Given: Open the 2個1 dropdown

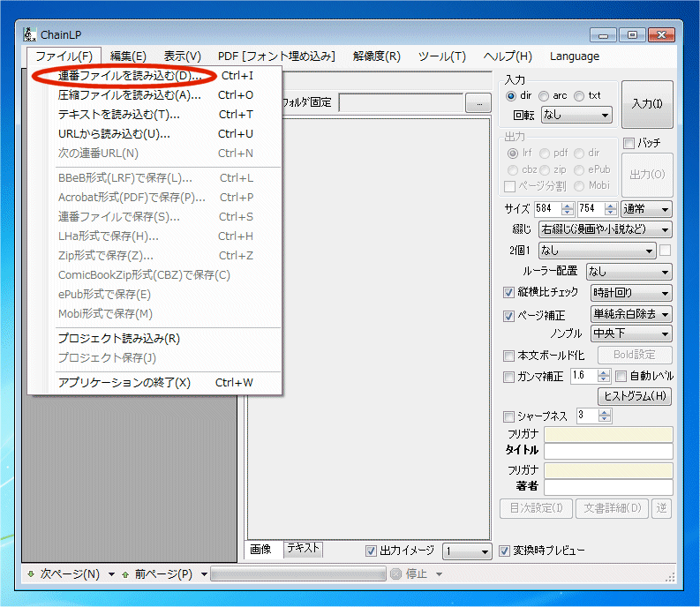Looking at the screenshot, I should (597, 251).
